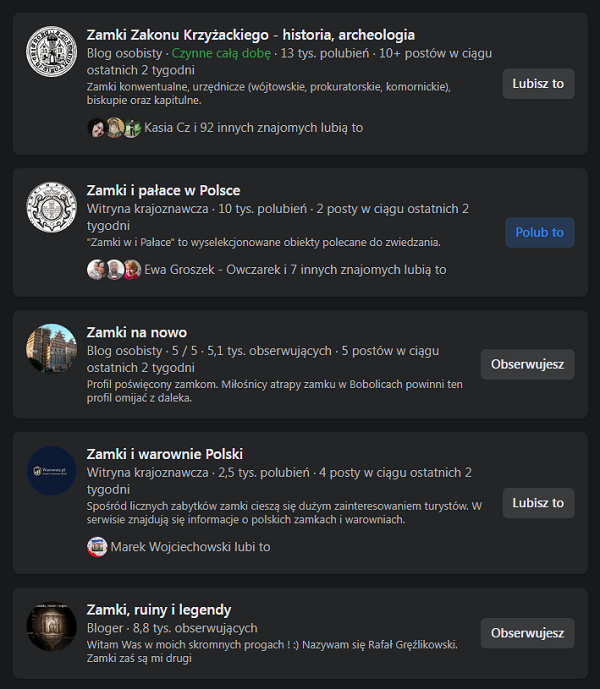Open Zamki i pałace w Polsce title
The width and height of the screenshot is (600, 689).
coord(164,190)
